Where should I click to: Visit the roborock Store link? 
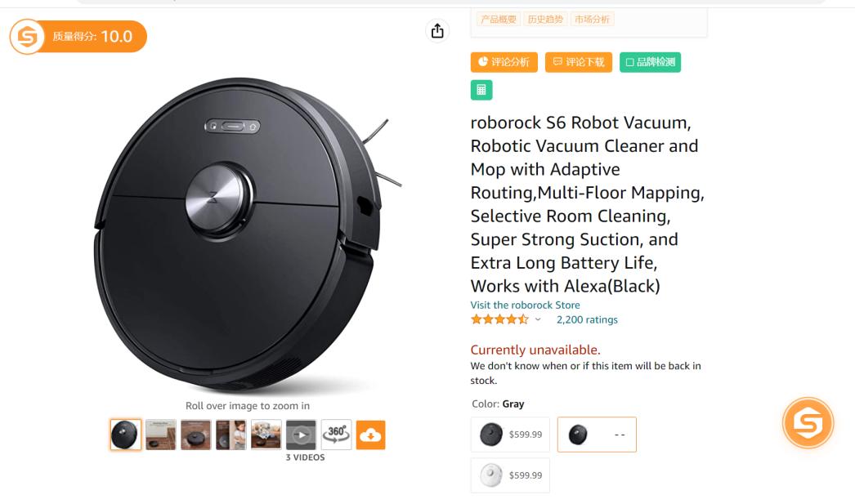tap(525, 306)
